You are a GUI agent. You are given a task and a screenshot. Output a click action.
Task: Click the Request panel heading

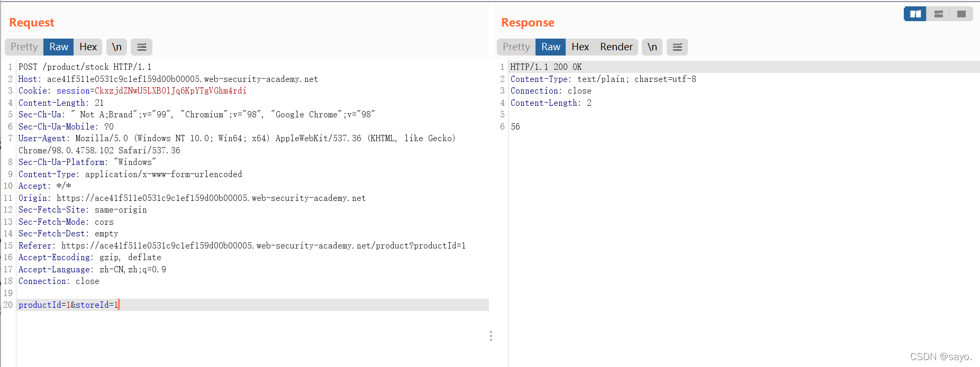(32, 23)
